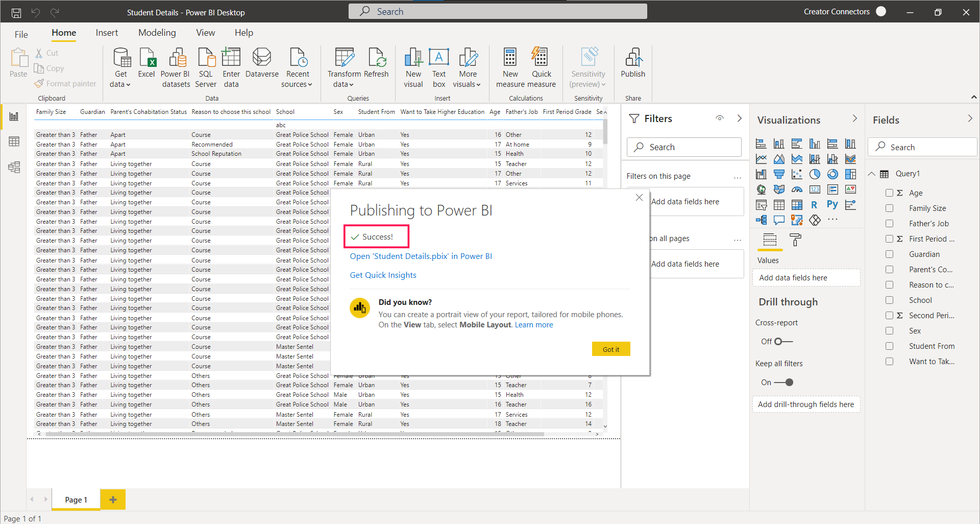Switch to Data view in left sidebar

[x=14, y=141]
